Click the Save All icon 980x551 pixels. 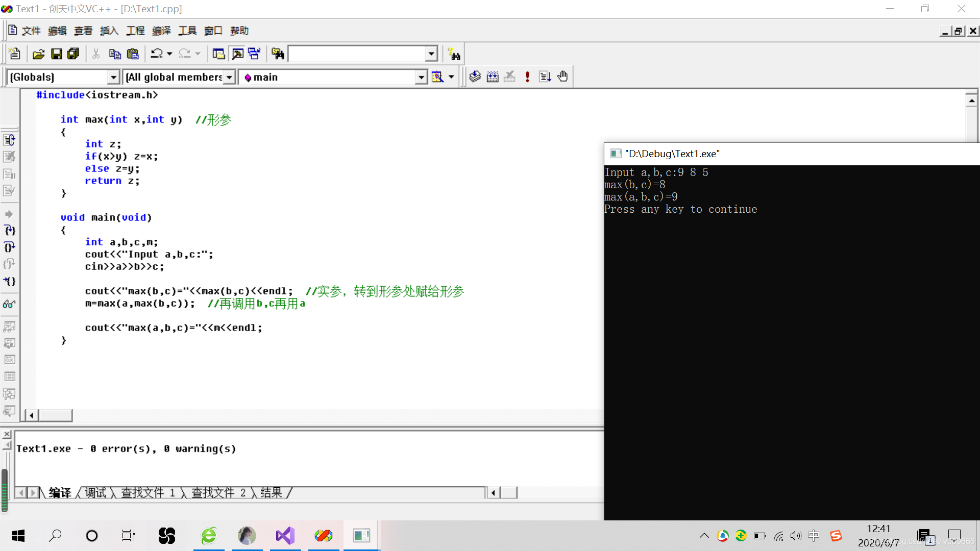(73, 54)
